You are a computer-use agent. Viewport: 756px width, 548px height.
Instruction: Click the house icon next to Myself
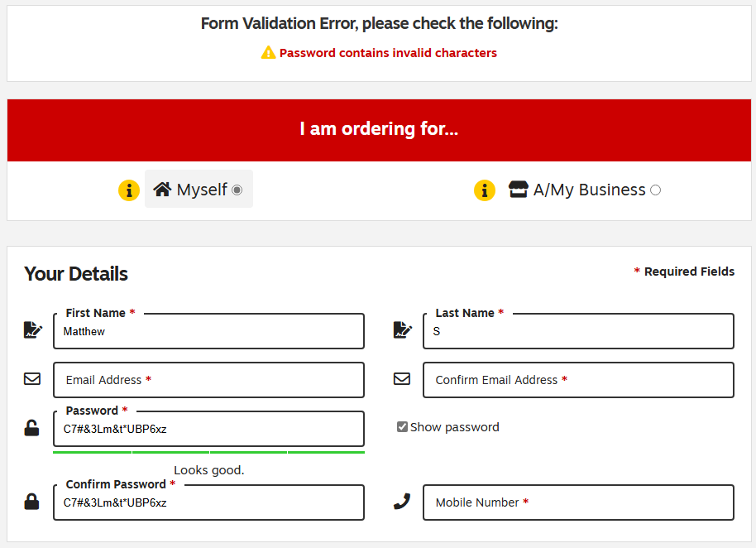162,189
